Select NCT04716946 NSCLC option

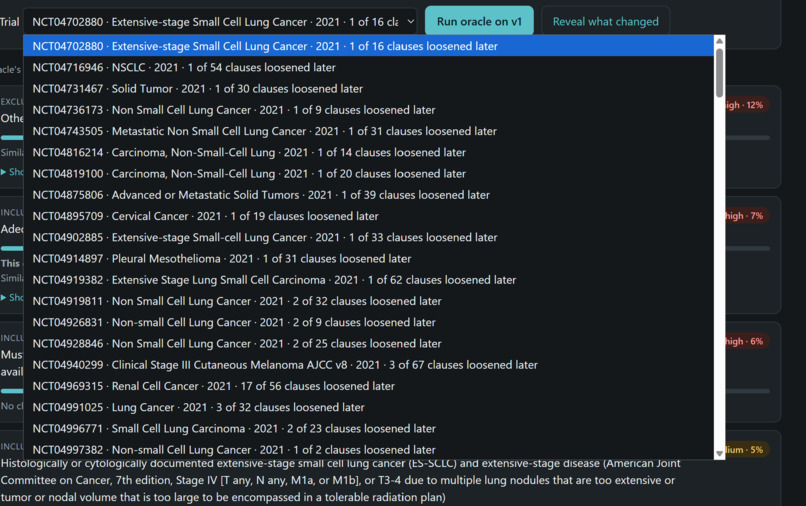tap(369, 67)
